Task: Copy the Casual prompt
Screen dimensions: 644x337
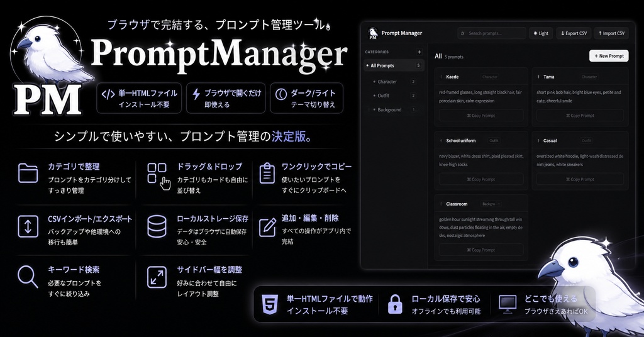Action: (x=580, y=179)
